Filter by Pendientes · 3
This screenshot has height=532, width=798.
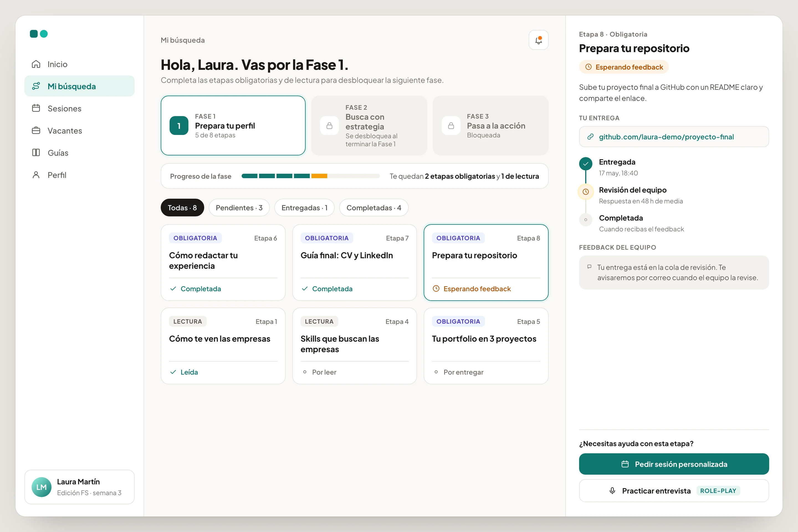[x=239, y=208]
